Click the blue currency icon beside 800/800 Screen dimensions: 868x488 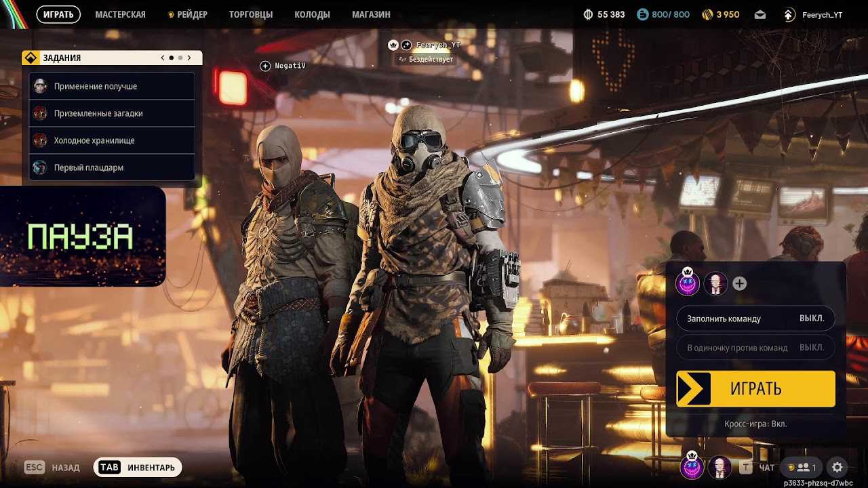[642, 14]
